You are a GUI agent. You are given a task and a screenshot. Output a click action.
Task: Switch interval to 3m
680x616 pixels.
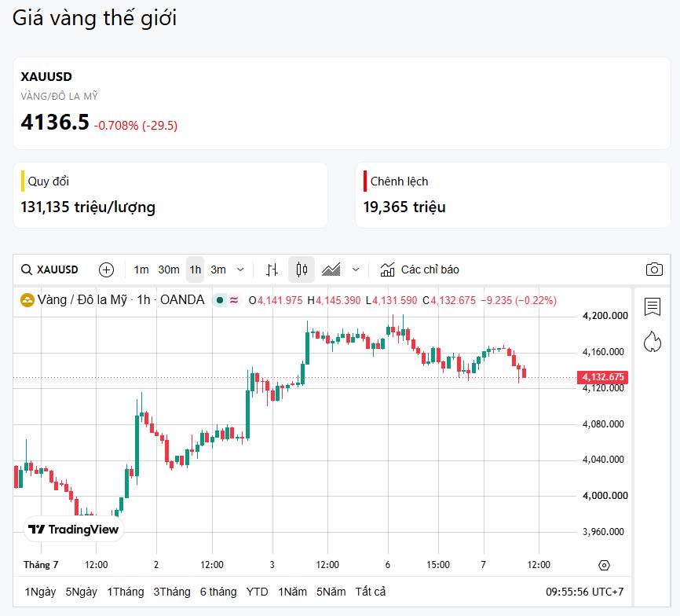click(218, 269)
